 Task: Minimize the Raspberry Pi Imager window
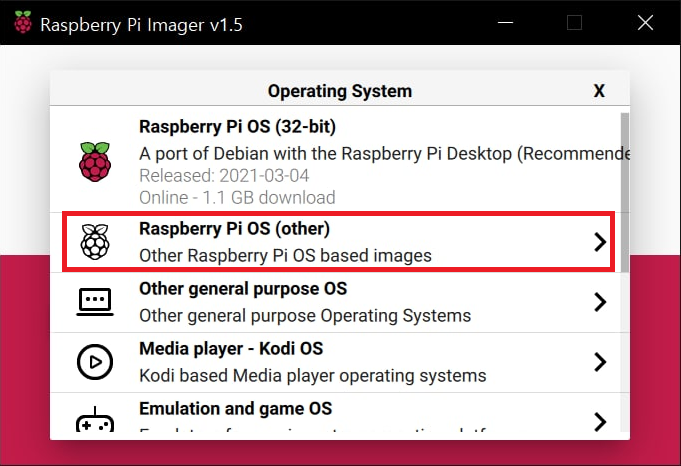tap(505, 22)
